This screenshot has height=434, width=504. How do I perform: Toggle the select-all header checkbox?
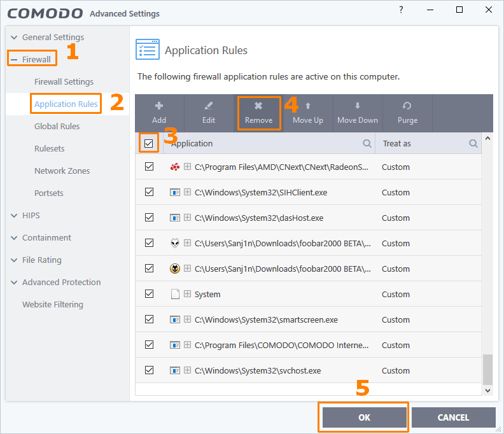point(149,143)
